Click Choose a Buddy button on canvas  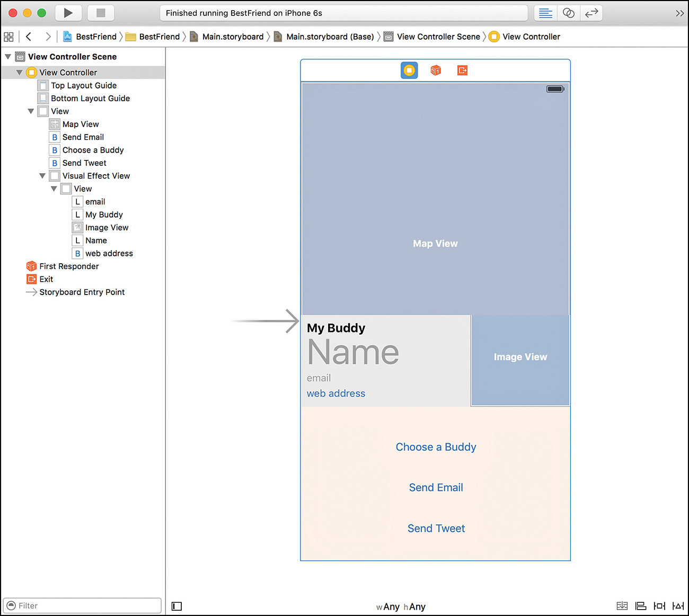[x=436, y=447]
